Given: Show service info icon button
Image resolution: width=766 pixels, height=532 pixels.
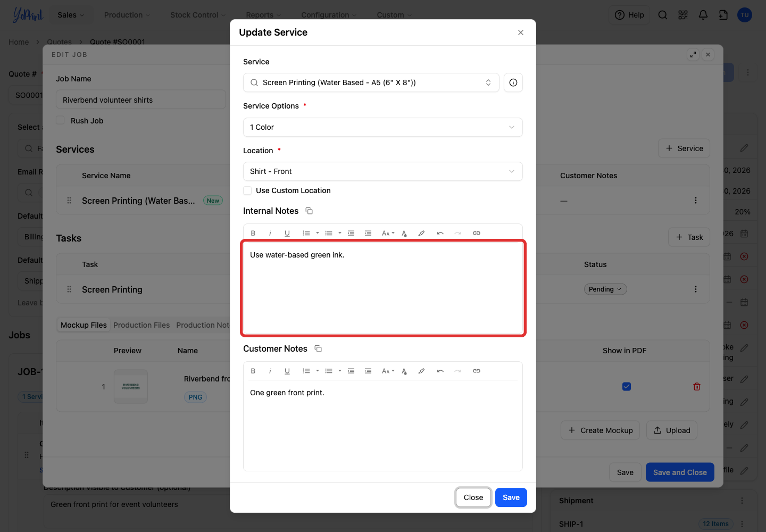Looking at the screenshot, I should click(513, 82).
